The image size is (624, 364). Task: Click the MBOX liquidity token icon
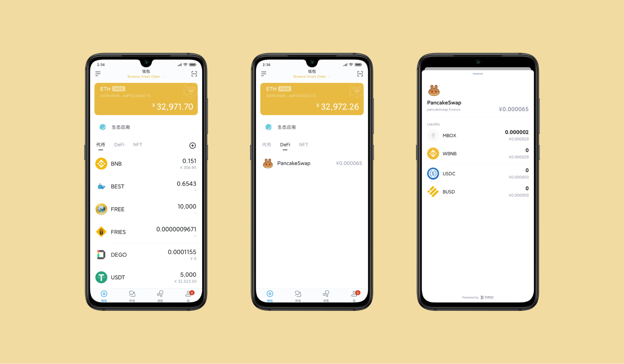[432, 134]
